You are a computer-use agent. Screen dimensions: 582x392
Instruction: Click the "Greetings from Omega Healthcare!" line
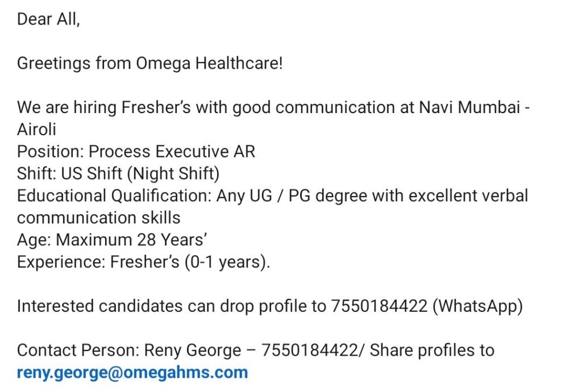click(149, 63)
